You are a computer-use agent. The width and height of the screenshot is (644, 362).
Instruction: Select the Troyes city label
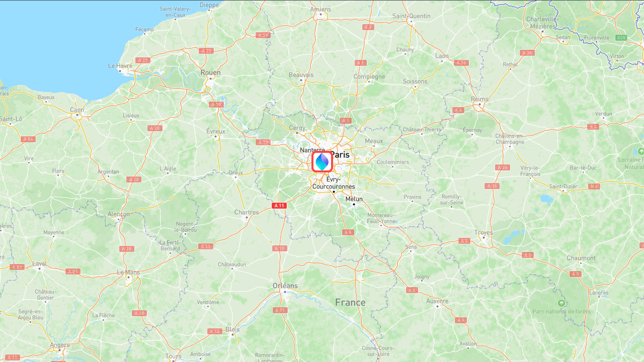(484, 232)
